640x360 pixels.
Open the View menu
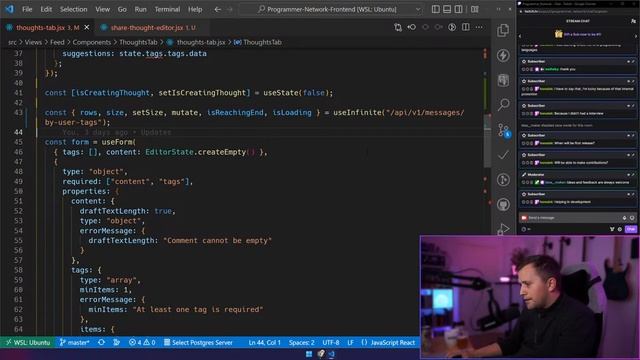click(102, 9)
